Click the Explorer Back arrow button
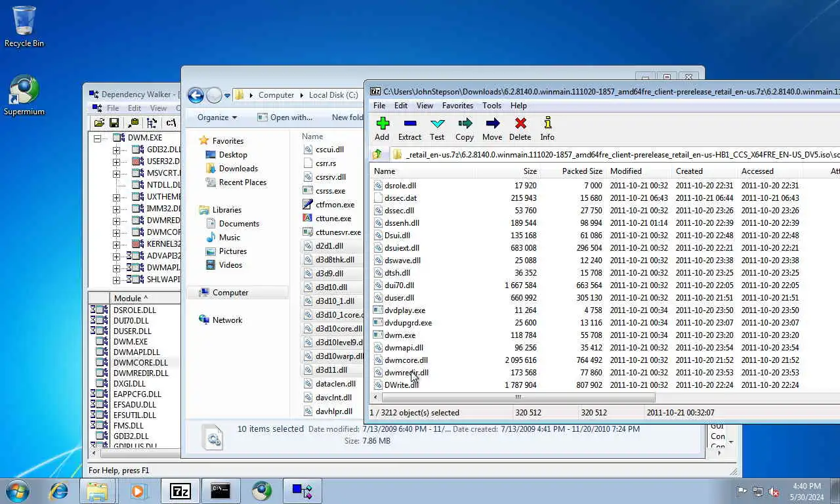 196,95
